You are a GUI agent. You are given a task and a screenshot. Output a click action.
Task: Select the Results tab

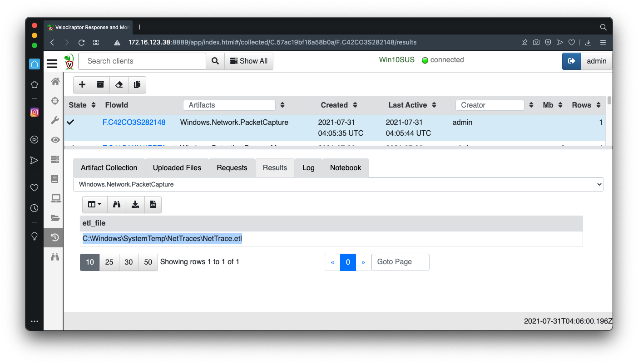coord(275,167)
